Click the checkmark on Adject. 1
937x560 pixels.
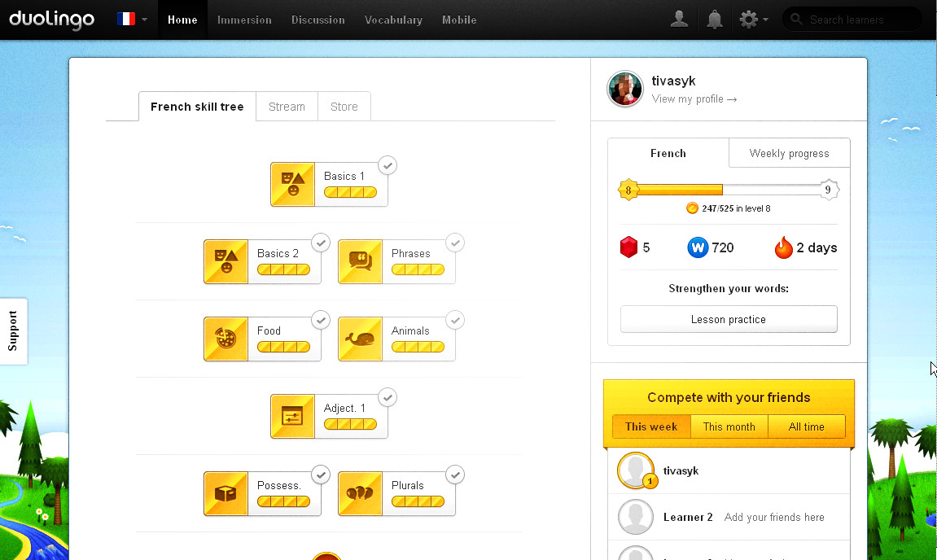click(387, 397)
